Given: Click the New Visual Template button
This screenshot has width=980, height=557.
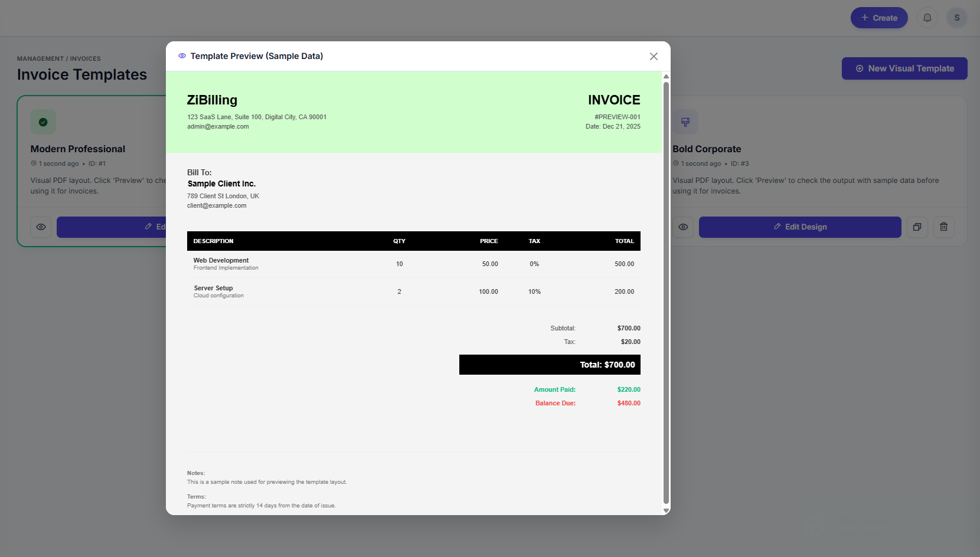Looking at the screenshot, I should point(904,68).
